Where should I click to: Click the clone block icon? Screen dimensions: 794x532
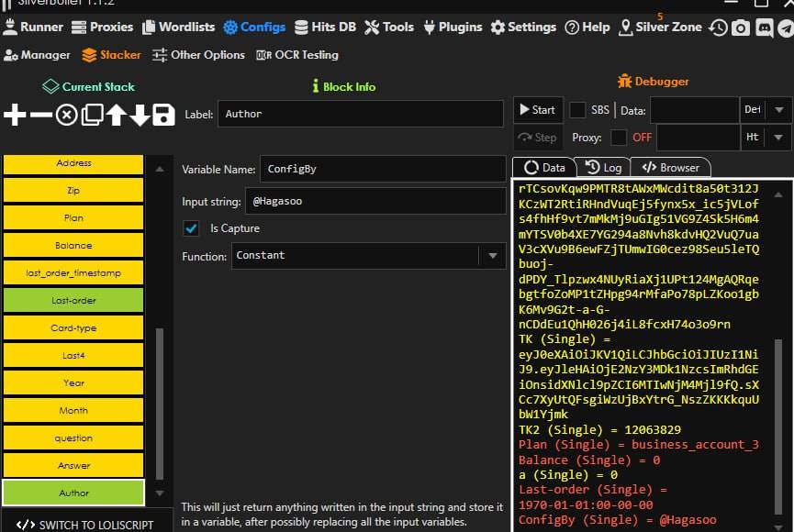(x=92, y=115)
